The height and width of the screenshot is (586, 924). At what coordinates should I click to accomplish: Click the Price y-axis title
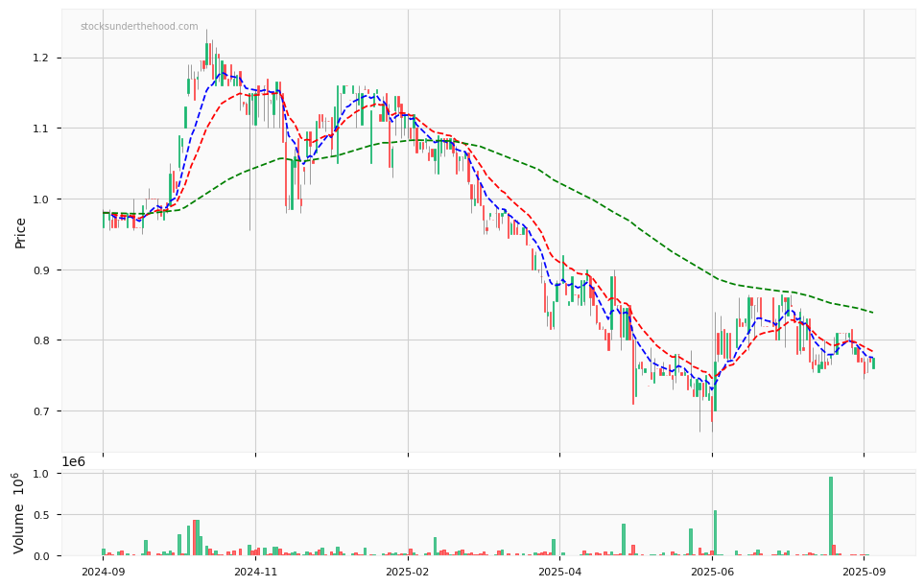point(20,233)
